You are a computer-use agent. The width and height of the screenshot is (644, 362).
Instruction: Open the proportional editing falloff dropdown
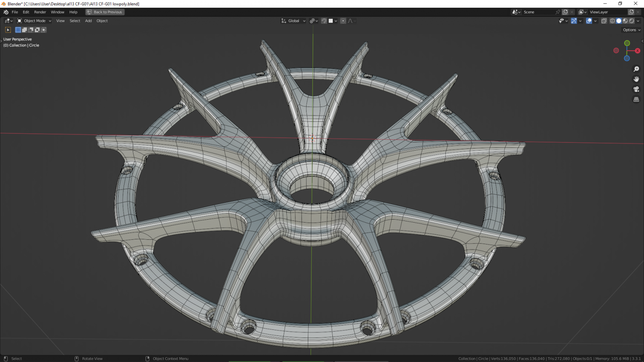(x=352, y=21)
